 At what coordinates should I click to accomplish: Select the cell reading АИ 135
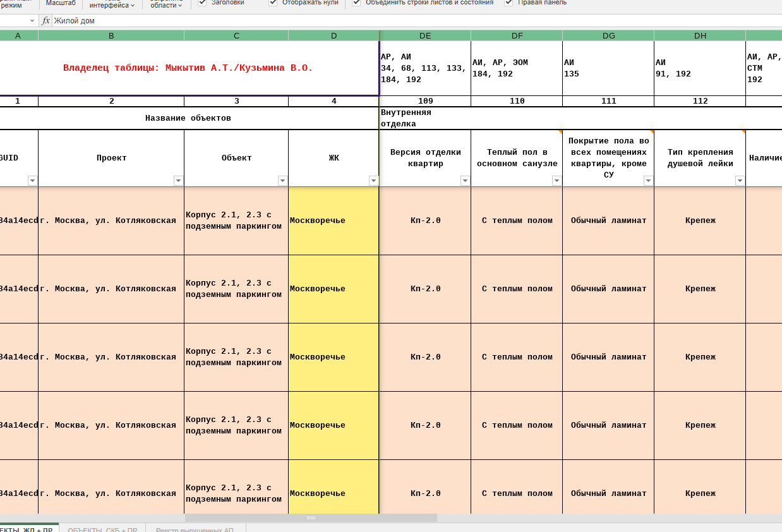tap(608, 68)
